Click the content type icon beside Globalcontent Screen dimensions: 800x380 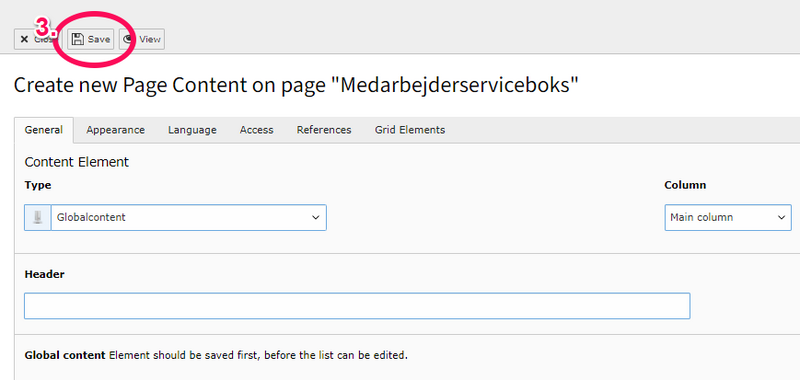(x=38, y=218)
